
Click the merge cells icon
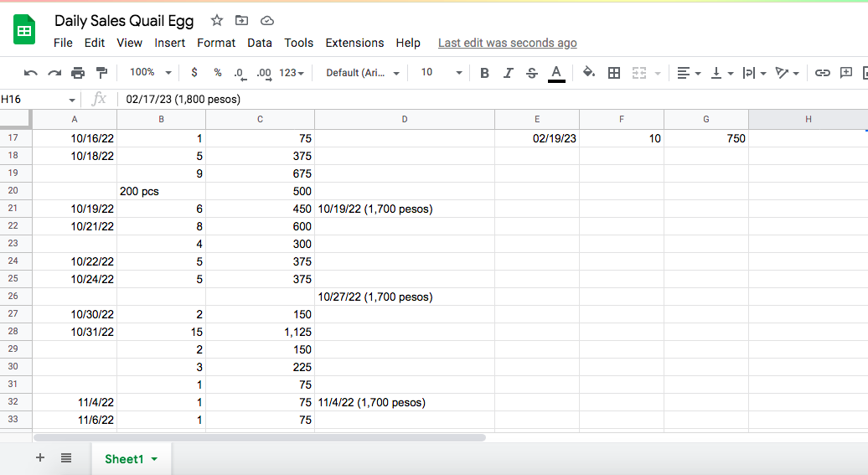(638, 73)
